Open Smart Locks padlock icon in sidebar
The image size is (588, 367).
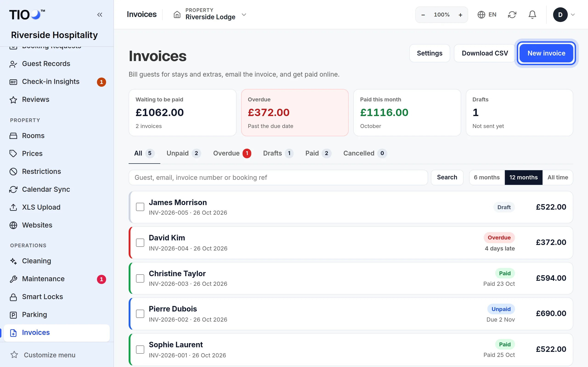coord(13,297)
